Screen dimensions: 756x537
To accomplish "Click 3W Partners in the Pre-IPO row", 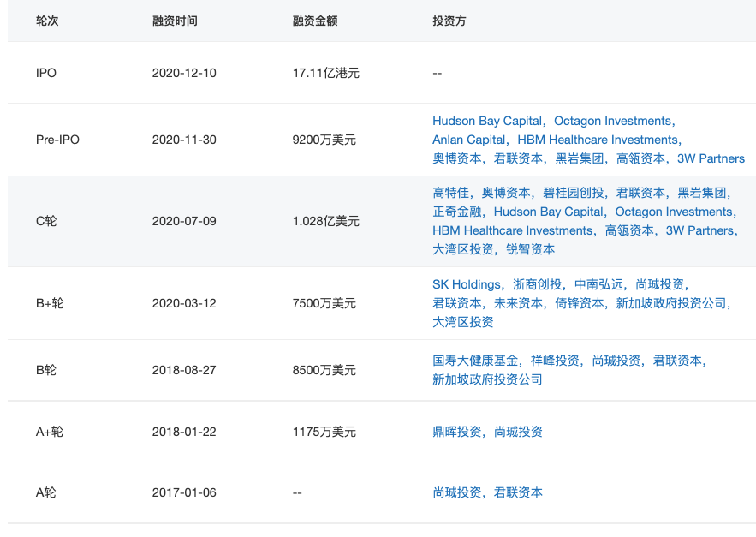I will click(711, 158).
